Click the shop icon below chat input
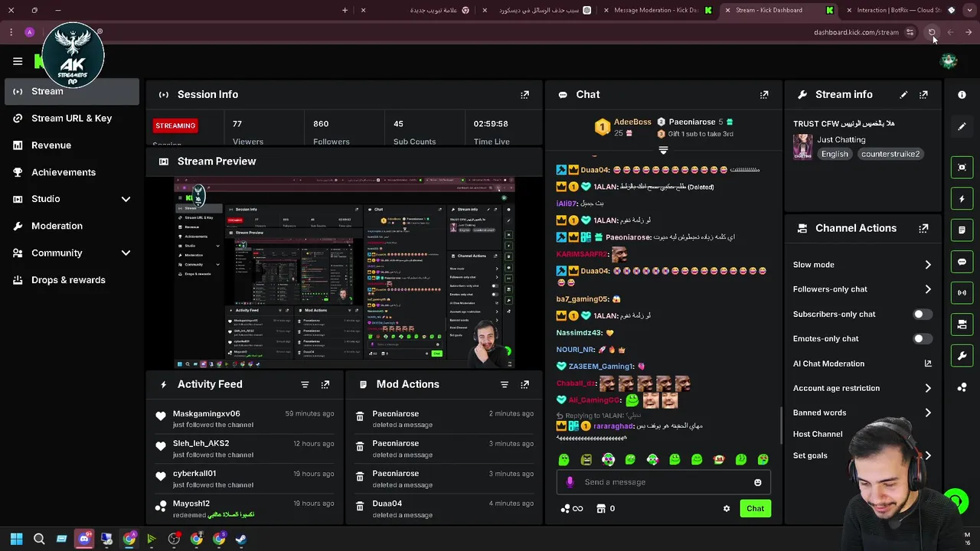Image resolution: width=980 pixels, height=551 pixels. [601, 508]
